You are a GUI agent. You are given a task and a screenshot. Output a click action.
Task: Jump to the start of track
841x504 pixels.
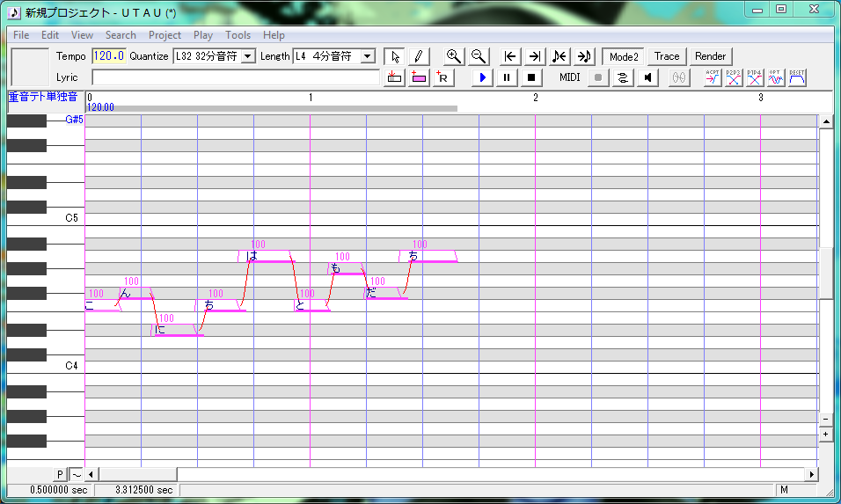[510, 56]
